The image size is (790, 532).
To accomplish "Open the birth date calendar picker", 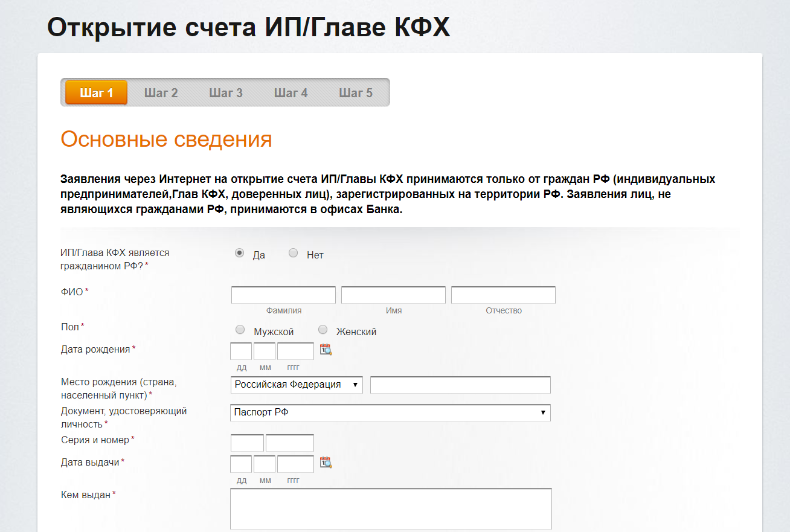I will tap(326, 349).
